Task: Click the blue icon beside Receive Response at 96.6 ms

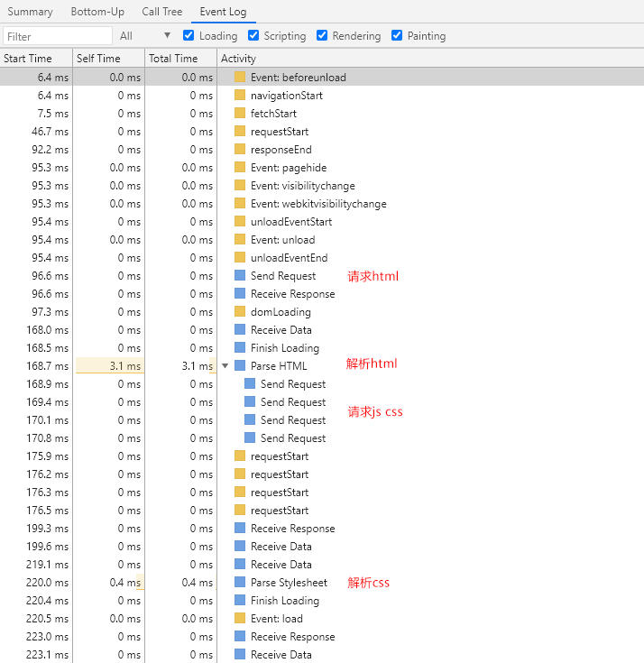Action: pyautogui.click(x=240, y=293)
